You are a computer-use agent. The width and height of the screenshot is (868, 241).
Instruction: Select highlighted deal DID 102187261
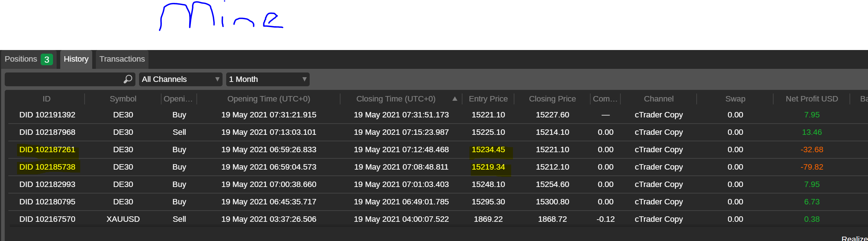[x=47, y=150]
